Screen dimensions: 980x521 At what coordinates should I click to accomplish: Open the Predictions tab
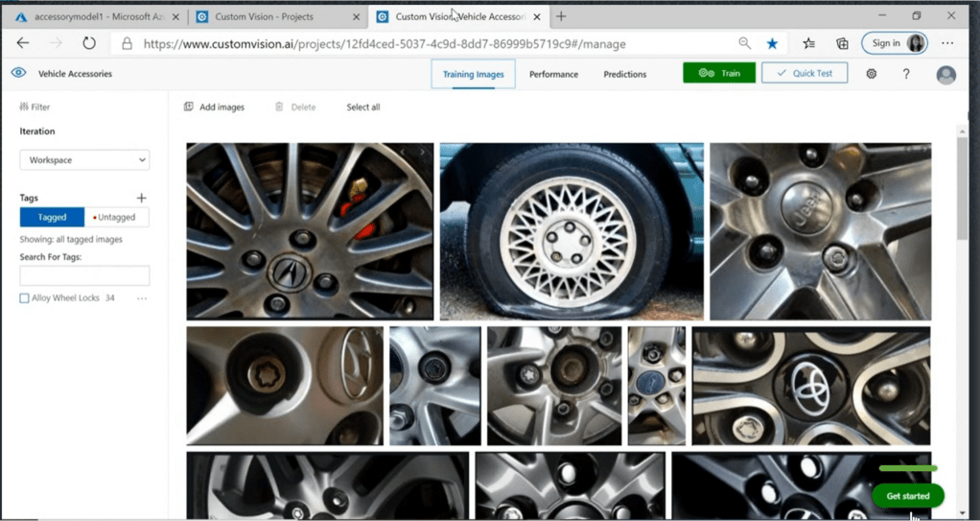coord(624,74)
